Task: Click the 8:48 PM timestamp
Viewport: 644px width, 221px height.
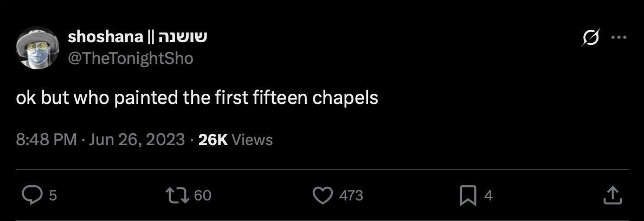Action: (46, 140)
